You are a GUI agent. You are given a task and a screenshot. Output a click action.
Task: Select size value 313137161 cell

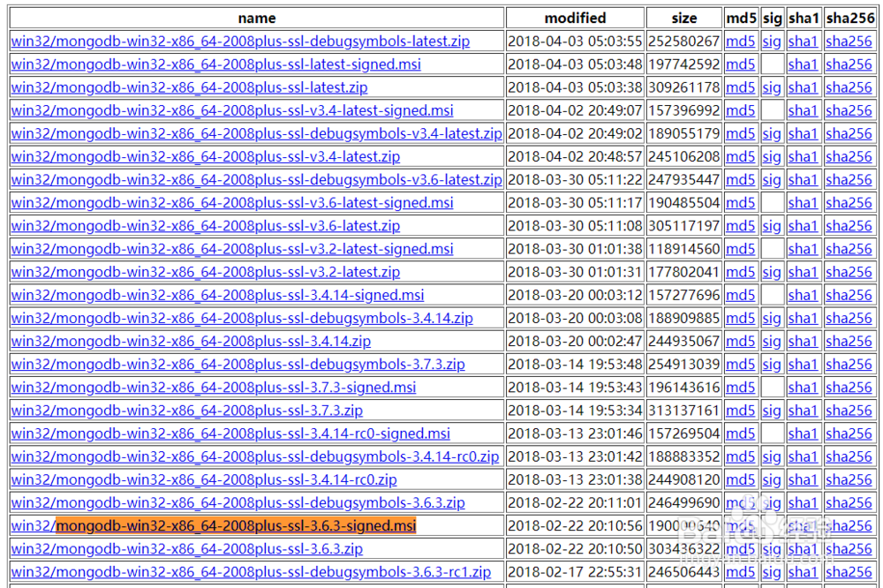pos(684,411)
